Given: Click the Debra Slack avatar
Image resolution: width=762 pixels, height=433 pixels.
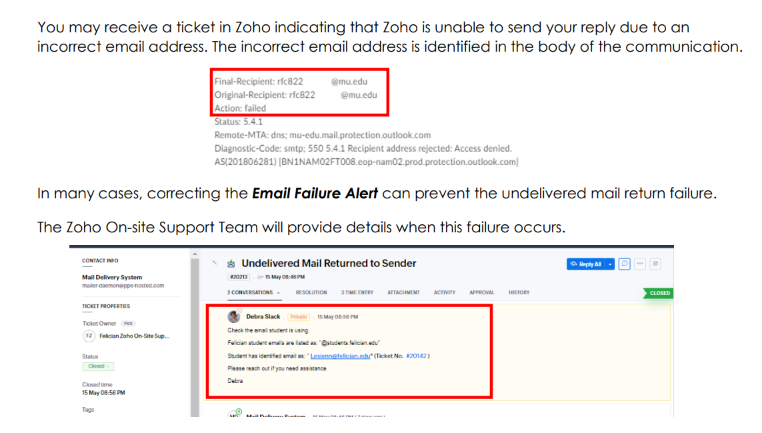Looking at the screenshot, I should point(234,316).
